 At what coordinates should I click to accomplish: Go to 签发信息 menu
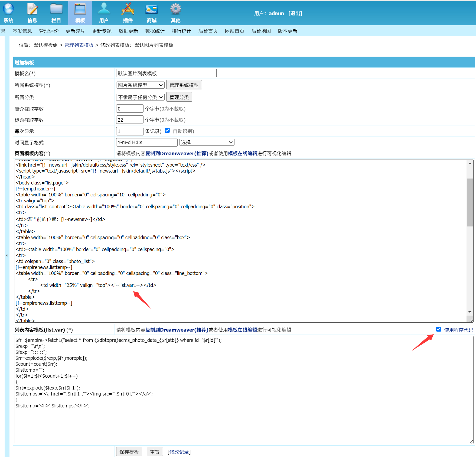coord(22,31)
